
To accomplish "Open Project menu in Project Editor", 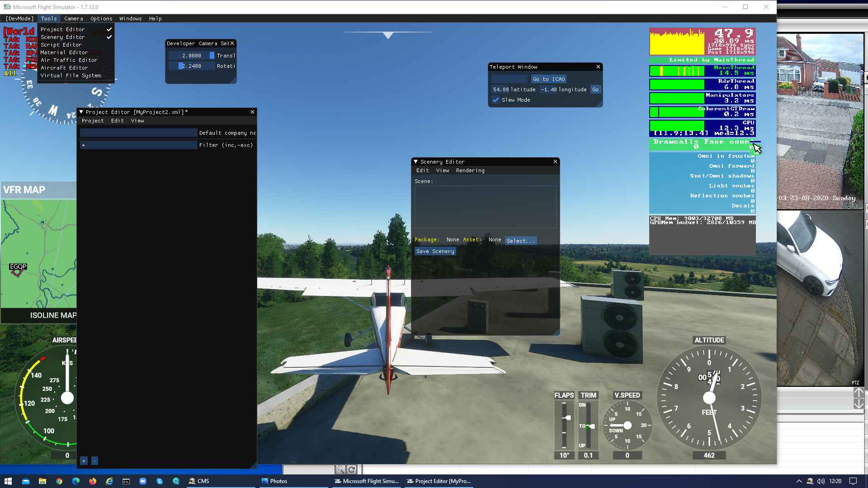I will click(x=93, y=121).
